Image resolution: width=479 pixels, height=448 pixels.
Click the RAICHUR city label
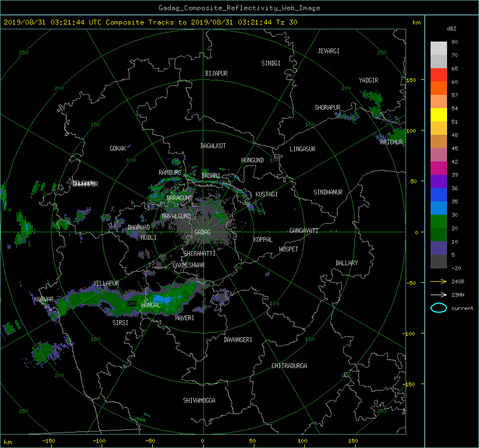[391, 142]
